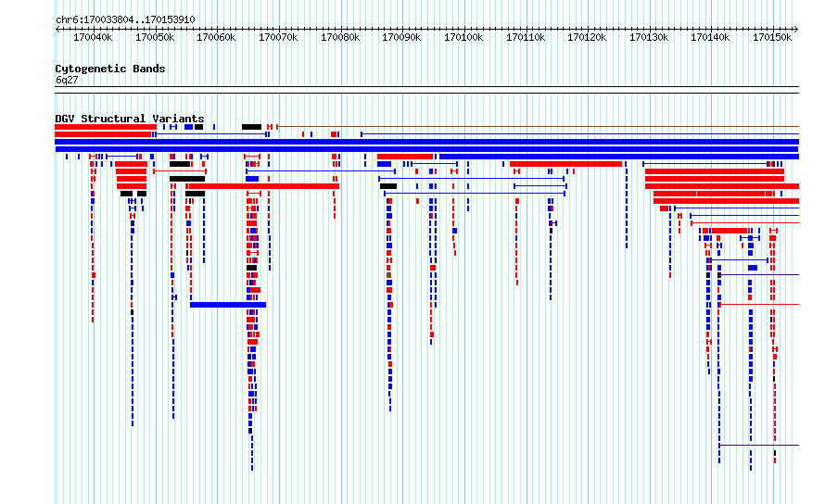Click the 170140k ruler label
This screenshot has height=504, width=825.
pyautogui.click(x=710, y=37)
